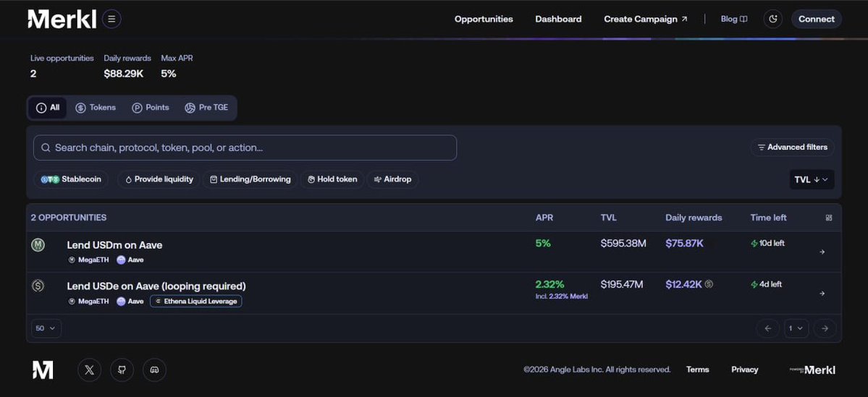
Task: Click the 5% APR value
Action: (x=543, y=243)
